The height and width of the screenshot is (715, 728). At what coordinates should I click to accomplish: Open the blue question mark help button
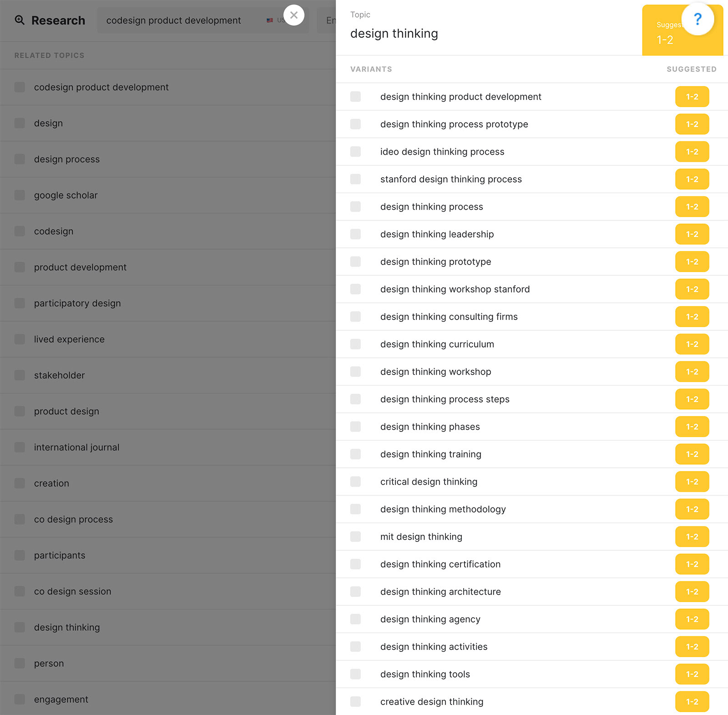[x=697, y=19]
